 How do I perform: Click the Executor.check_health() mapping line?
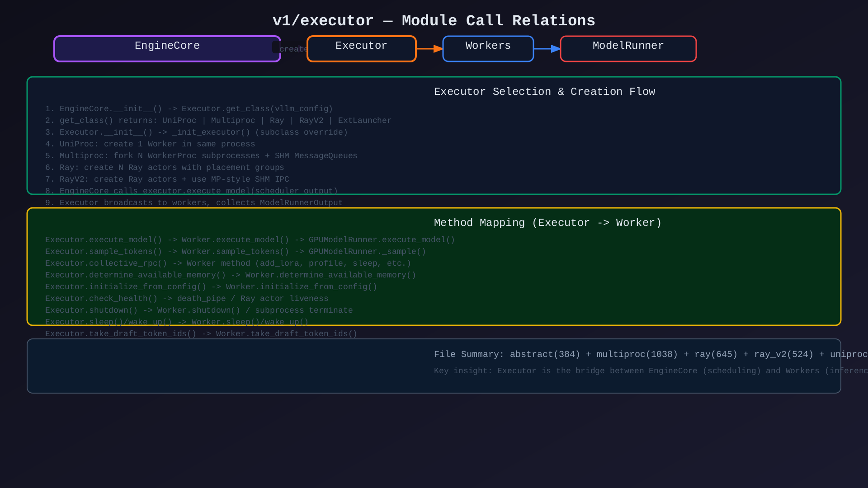187,299
